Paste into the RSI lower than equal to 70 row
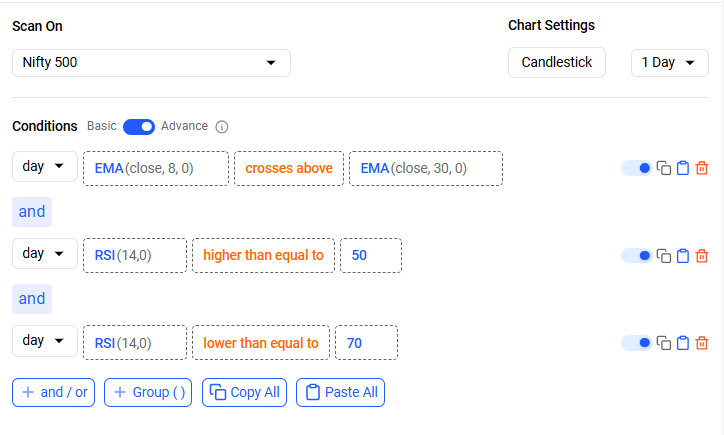The image size is (724, 435). (x=683, y=343)
